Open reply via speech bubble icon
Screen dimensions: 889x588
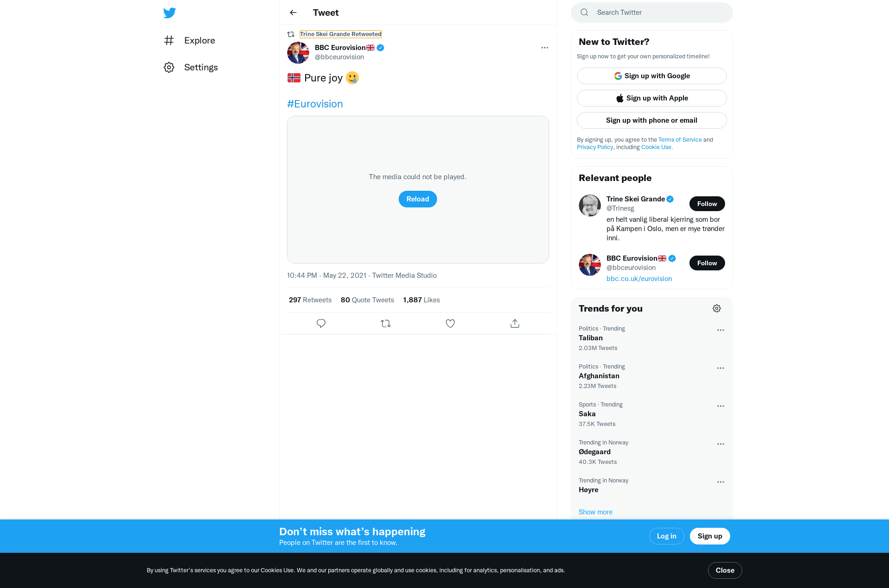point(321,323)
